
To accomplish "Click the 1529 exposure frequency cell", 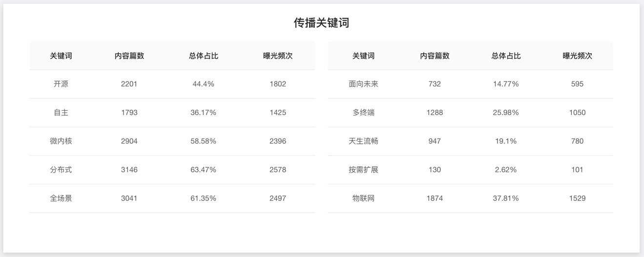I will tap(577, 198).
